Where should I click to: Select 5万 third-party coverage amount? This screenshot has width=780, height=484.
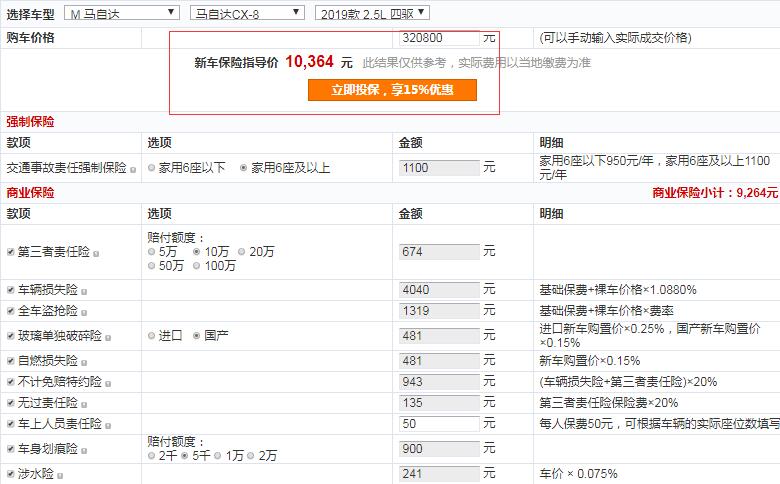click(152, 252)
